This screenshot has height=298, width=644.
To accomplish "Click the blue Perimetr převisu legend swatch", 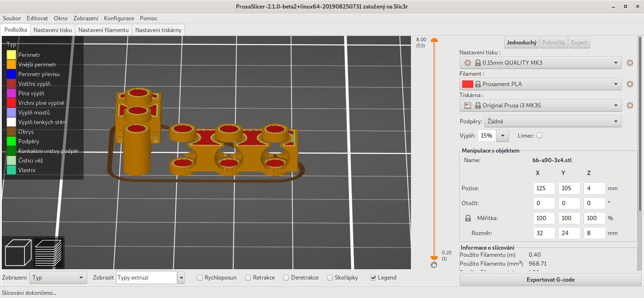I will [x=11, y=74].
